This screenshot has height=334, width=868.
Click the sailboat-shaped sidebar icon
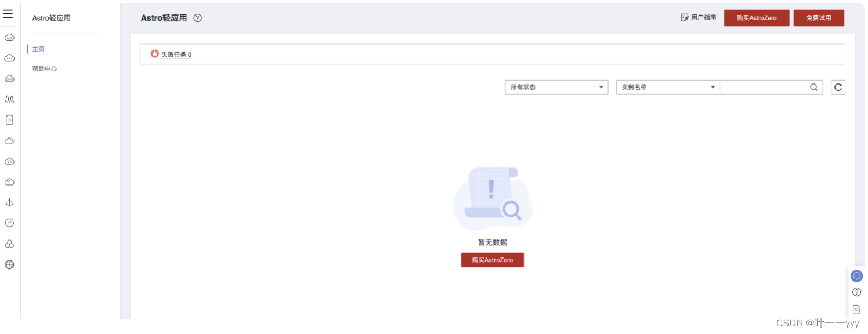click(9, 202)
